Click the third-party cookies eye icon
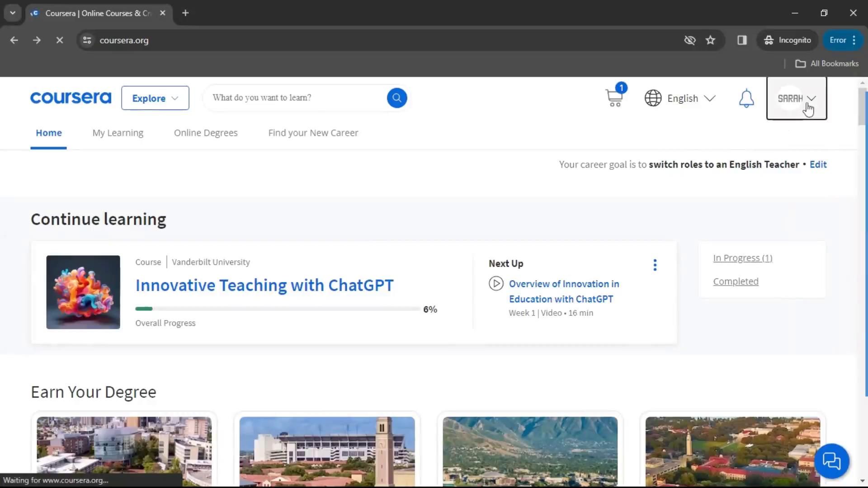 (x=689, y=40)
